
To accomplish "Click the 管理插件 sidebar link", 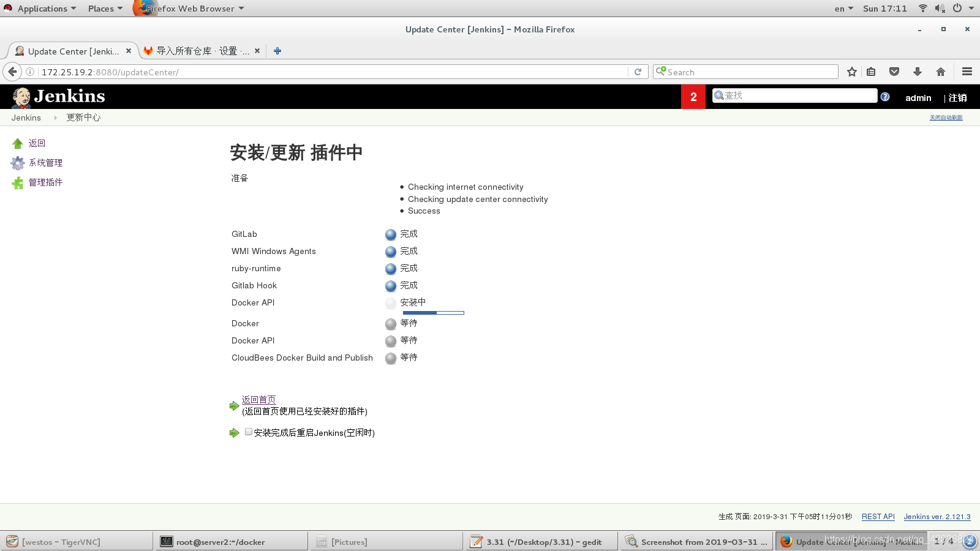I will point(46,182).
